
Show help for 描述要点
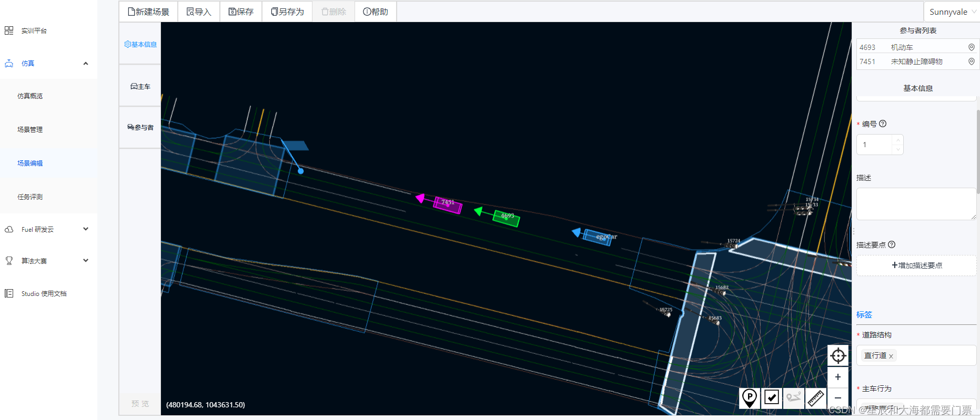pyautogui.click(x=892, y=244)
